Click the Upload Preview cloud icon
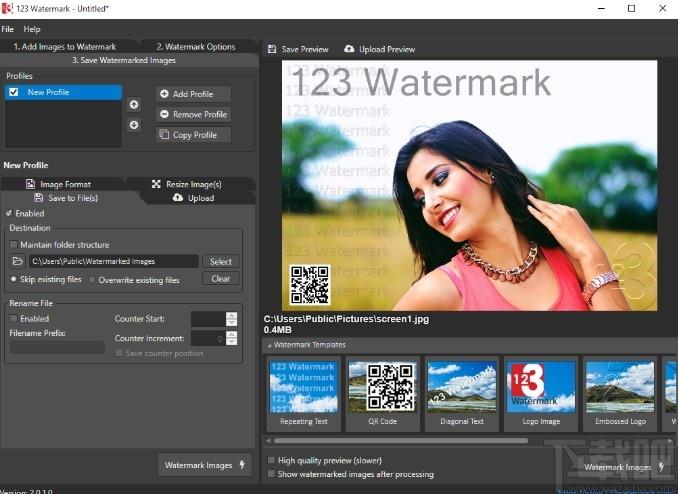The height and width of the screenshot is (494, 678). (x=349, y=49)
